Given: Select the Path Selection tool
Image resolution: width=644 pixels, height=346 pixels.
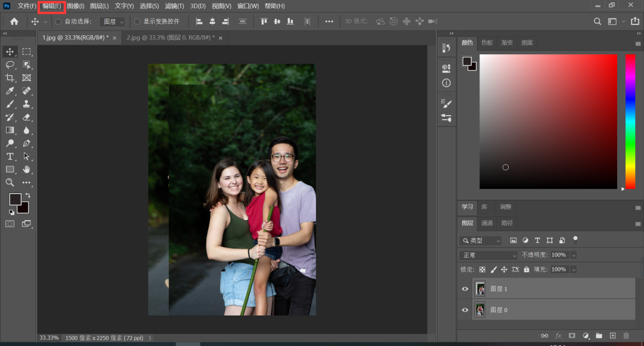Looking at the screenshot, I should 27,156.
